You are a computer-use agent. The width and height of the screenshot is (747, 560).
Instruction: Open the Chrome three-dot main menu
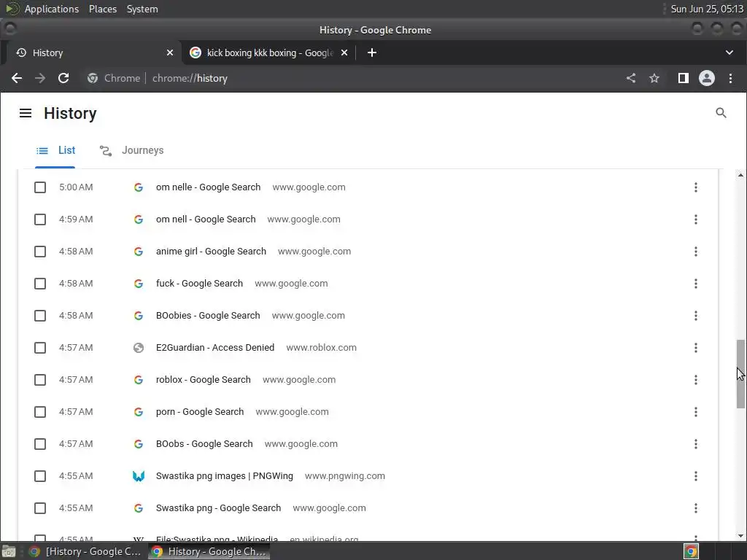tap(730, 78)
